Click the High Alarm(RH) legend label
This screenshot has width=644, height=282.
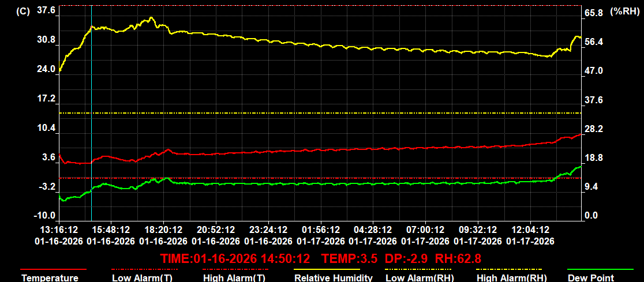(510, 278)
